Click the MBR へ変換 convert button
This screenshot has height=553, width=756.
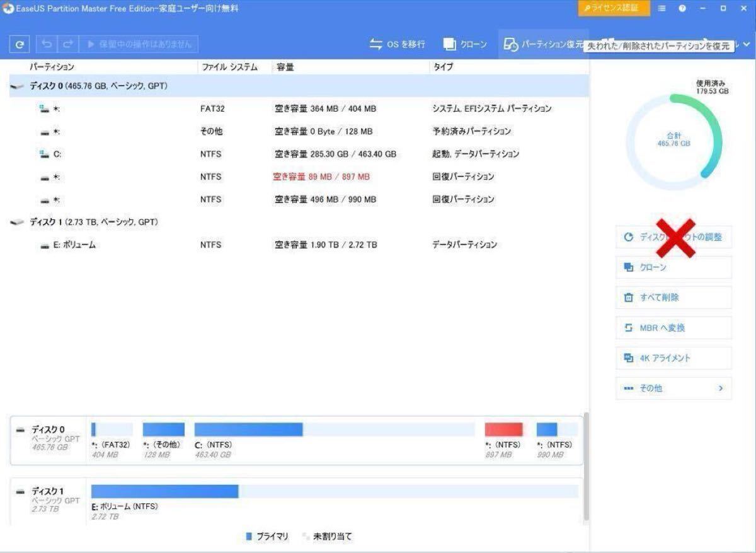coord(673,328)
